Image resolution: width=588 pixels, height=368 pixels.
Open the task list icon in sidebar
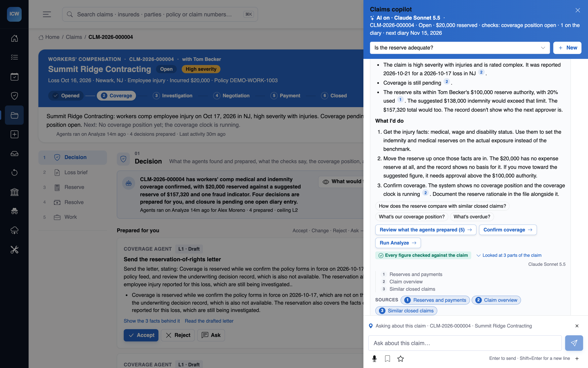pos(14,57)
